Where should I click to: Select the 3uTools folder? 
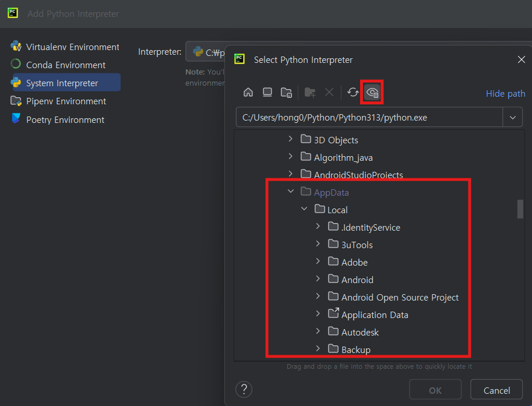(x=350, y=245)
